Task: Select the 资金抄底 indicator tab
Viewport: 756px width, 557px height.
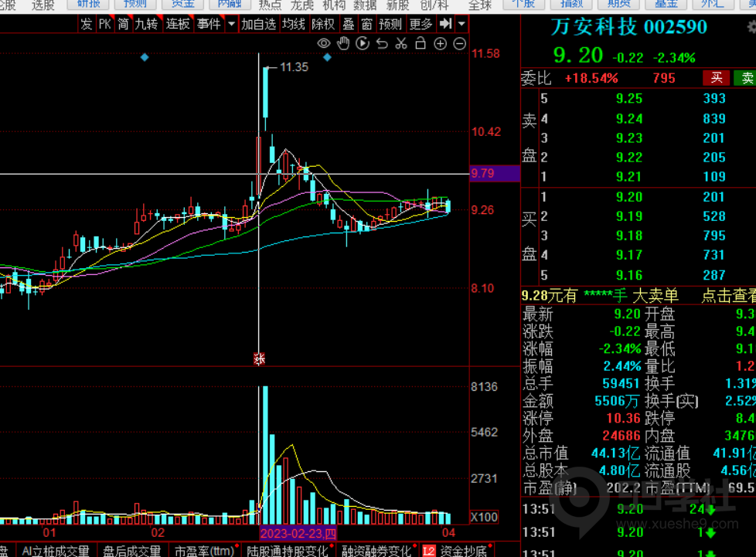Action: [463, 551]
